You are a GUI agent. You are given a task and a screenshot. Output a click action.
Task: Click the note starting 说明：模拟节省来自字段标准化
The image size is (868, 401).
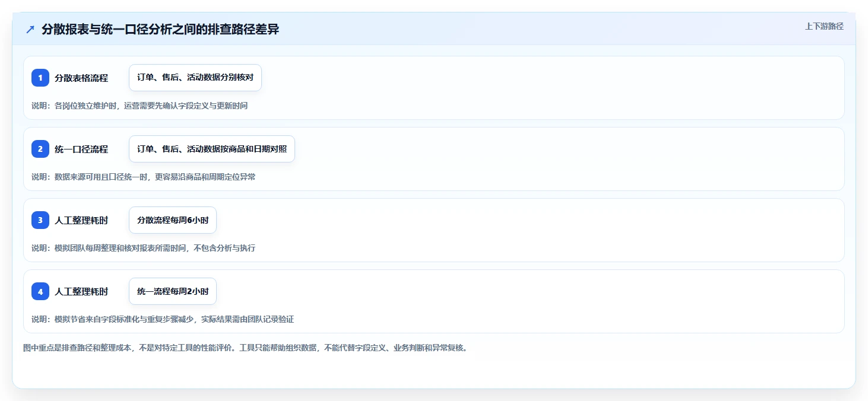163,319
